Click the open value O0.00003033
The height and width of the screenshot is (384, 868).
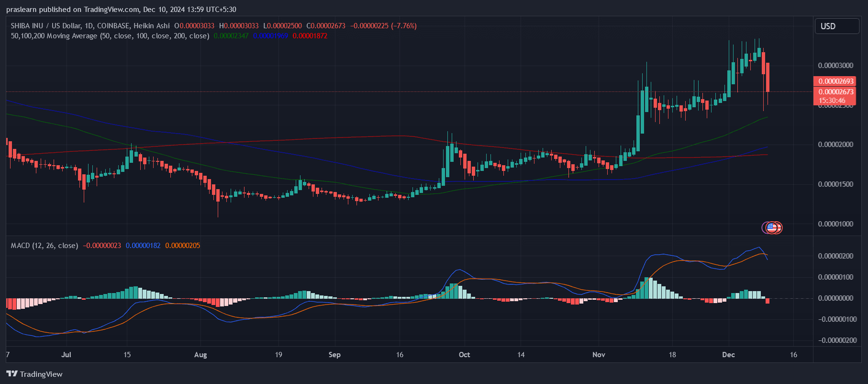tap(194, 26)
